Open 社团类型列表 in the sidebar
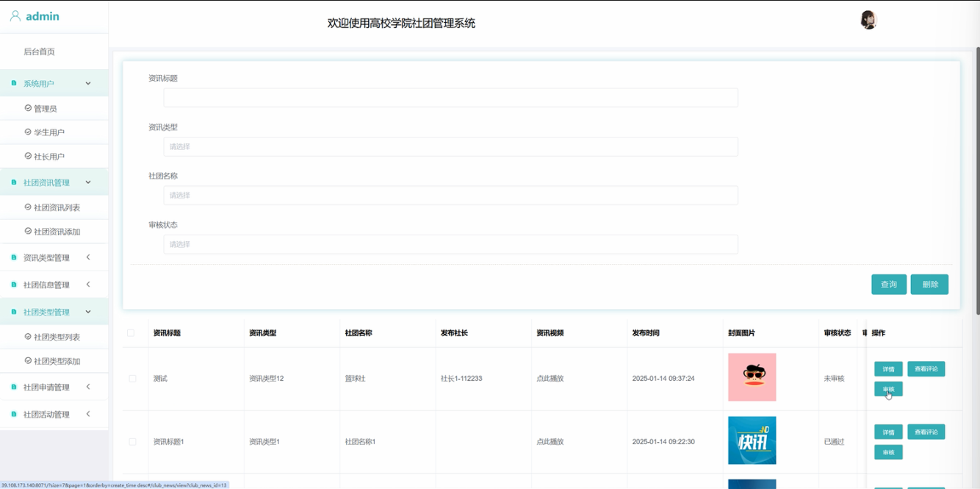980x489 pixels. (x=57, y=337)
